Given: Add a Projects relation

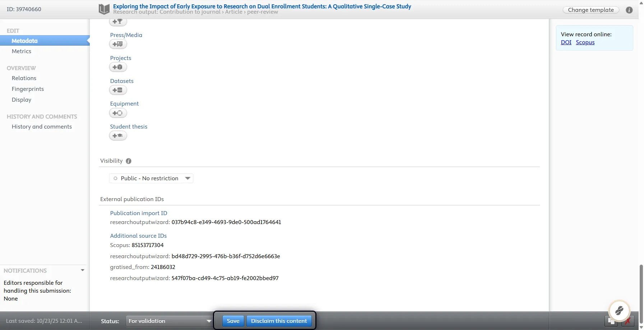Looking at the screenshot, I should tap(118, 67).
